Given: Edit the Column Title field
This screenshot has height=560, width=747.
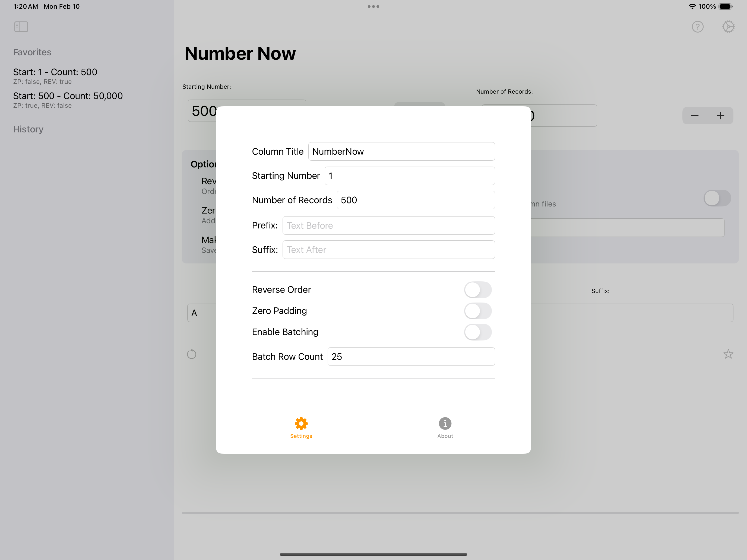Looking at the screenshot, I should (401, 152).
